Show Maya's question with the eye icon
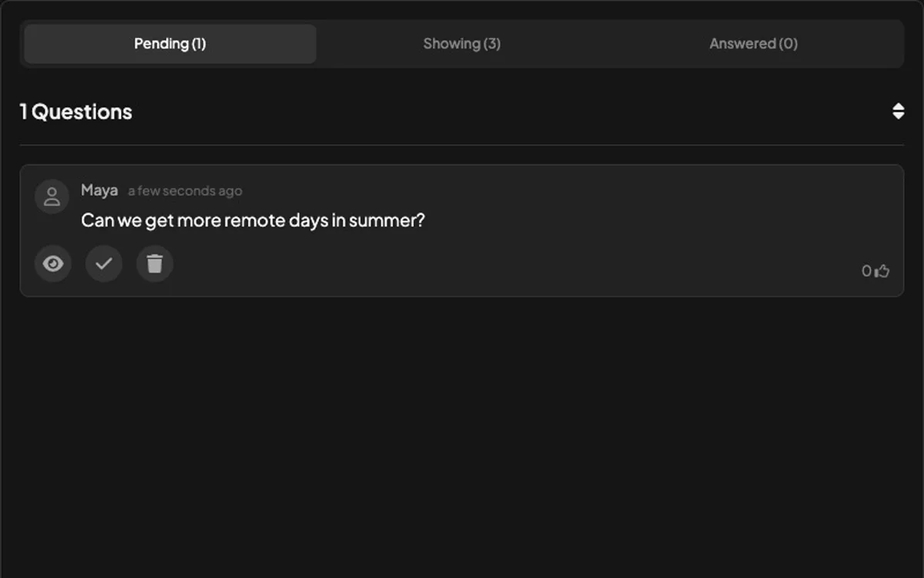Screen dimensions: 924x578 53,264
